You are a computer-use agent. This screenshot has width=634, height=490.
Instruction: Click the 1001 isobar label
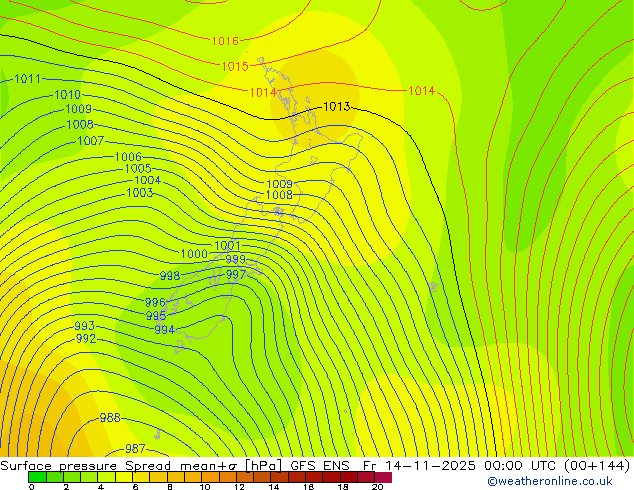[x=227, y=245]
